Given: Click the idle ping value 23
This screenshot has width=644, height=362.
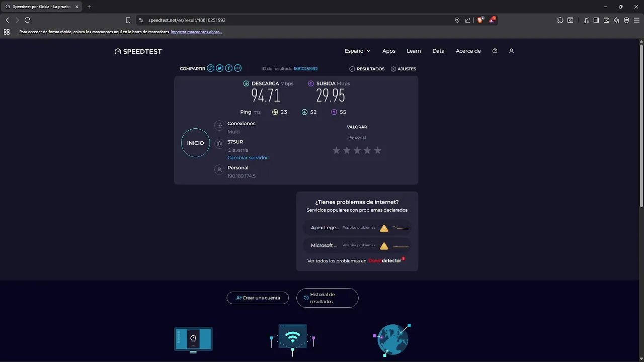Looking at the screenshot, I should pyautogui.click(x=284, y=112).
